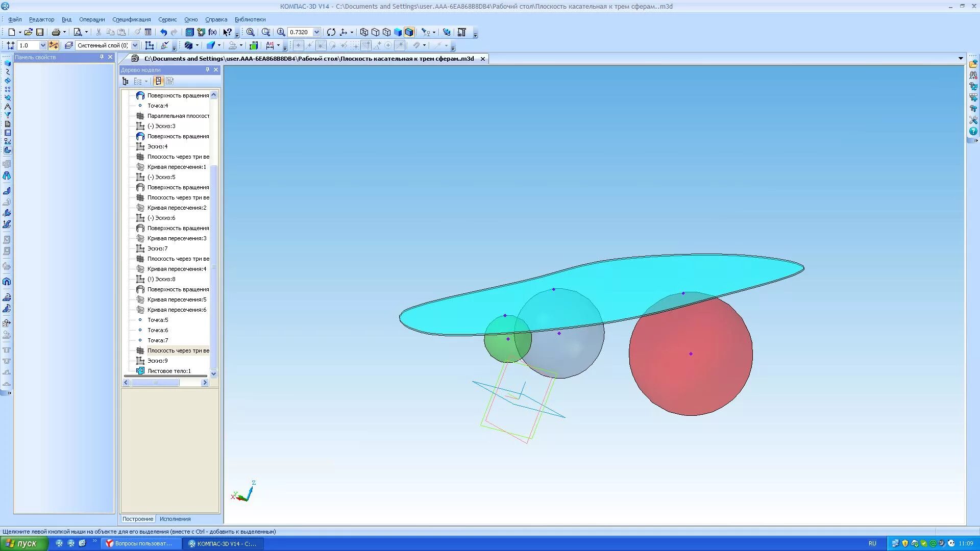Image resolution: width=980 pixels, height=551 pixels.
Task: Toggle model tree structure display button
Action: 126,81
